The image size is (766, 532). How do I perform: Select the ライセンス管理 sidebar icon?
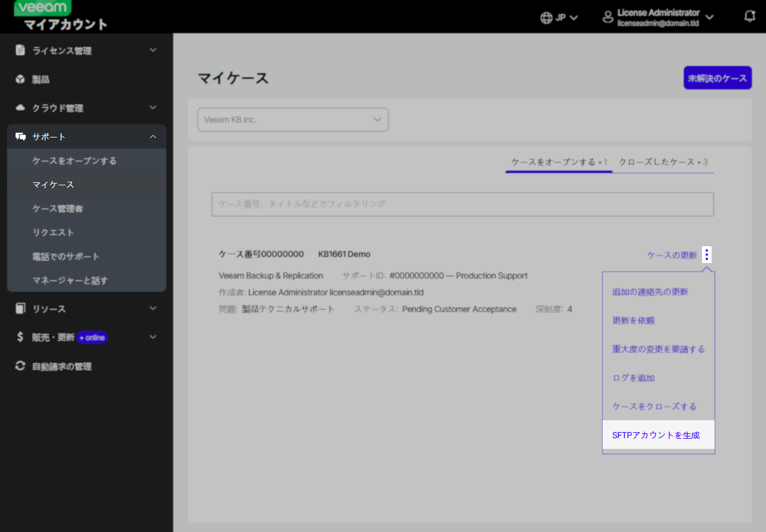tap(20, 50)
